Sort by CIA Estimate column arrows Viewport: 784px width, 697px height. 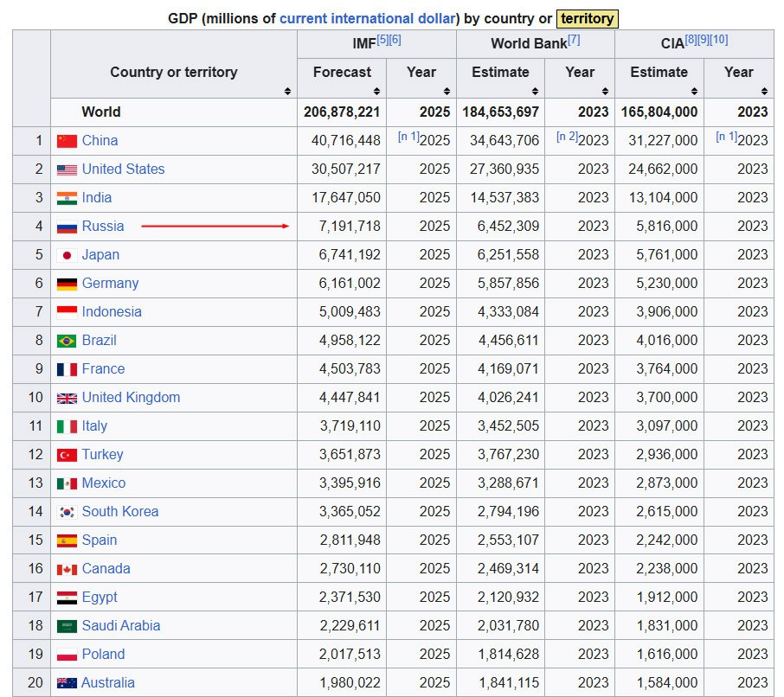tap(695, 91)
